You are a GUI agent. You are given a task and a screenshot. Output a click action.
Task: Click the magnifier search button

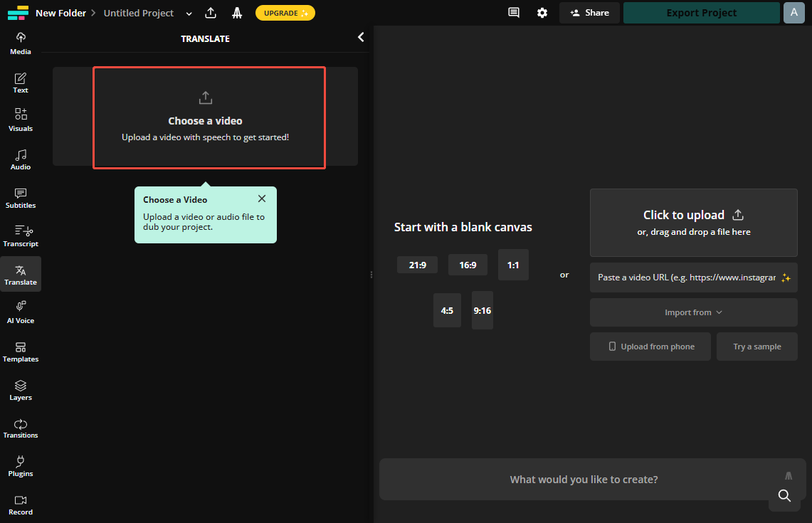(784, 496)
